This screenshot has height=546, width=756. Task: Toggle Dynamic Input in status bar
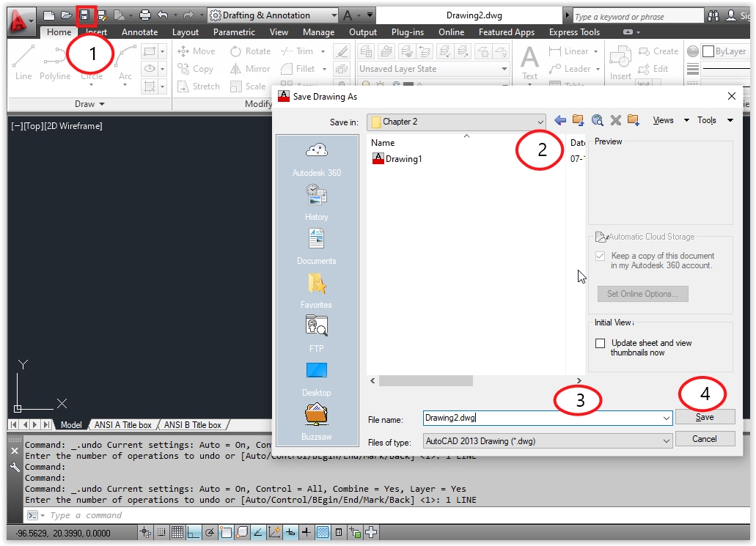click(x=290, y=533)
